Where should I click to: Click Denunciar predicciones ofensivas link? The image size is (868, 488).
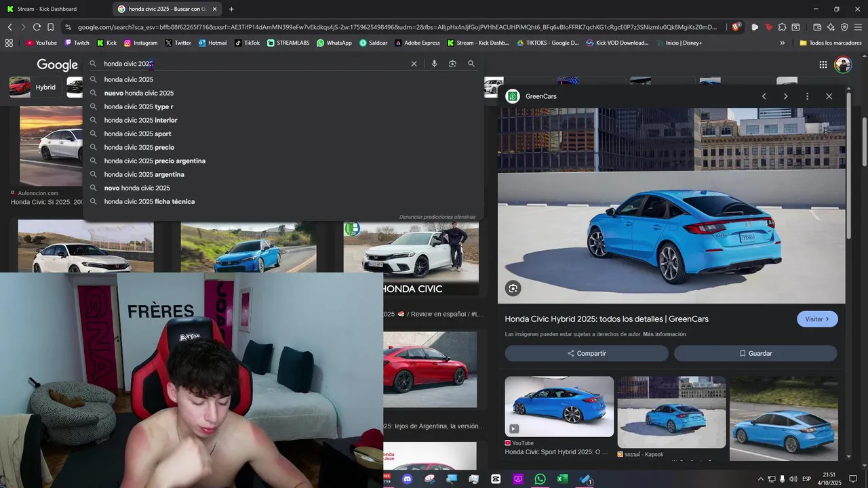(437, 217)
